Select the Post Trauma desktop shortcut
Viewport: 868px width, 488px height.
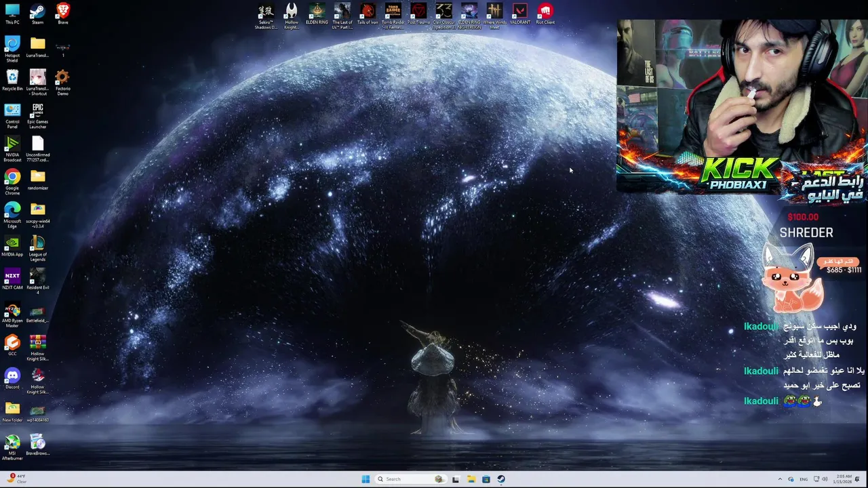[418, 14]
